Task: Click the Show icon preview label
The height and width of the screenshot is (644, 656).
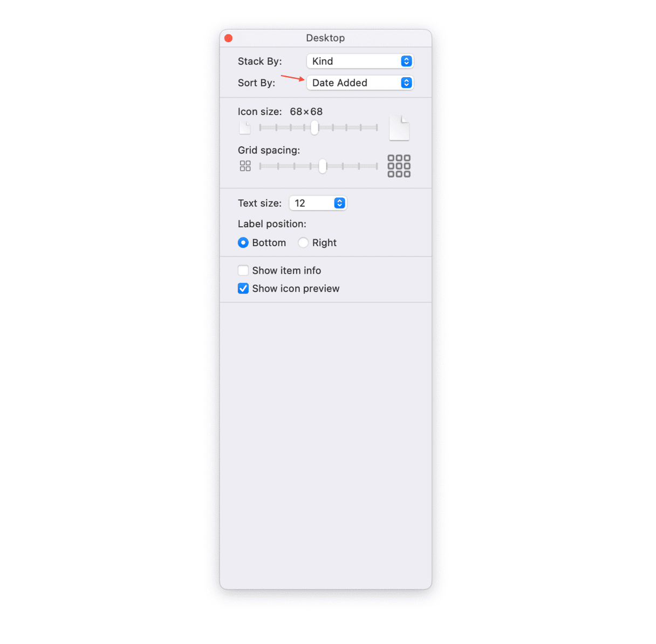Action: click(296, 289)
